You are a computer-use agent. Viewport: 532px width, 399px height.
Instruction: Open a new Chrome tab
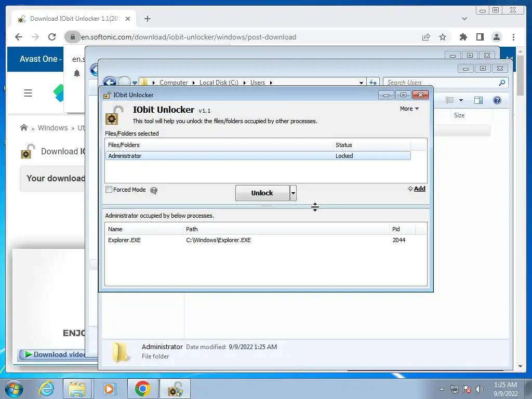147,19
